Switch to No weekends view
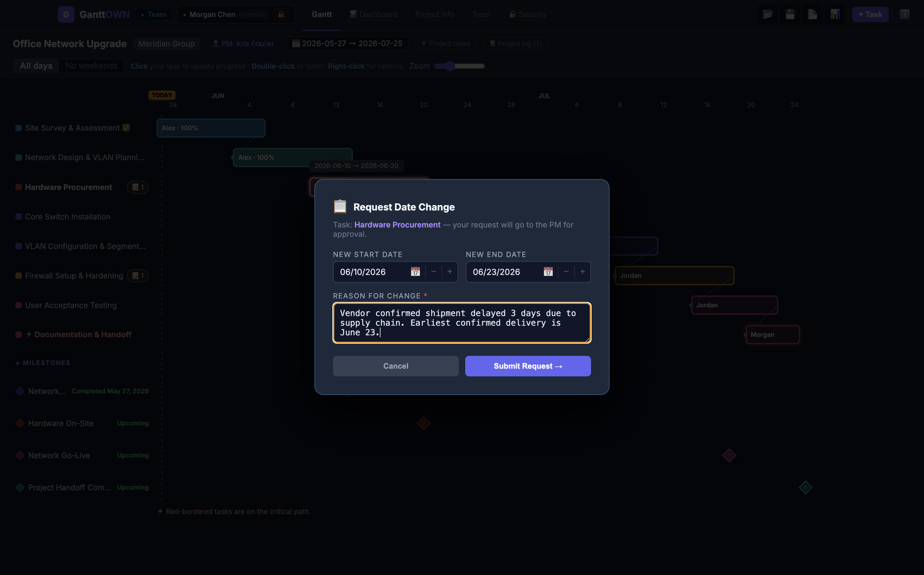Image resolution: width=924 pixels, height=575 pixels. tap(91, 66)
